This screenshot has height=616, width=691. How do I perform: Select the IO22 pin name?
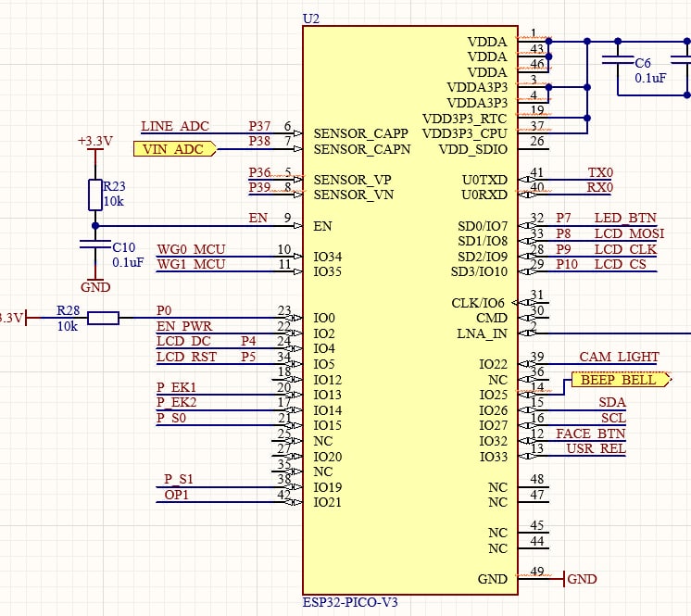(x=493, y=364)
